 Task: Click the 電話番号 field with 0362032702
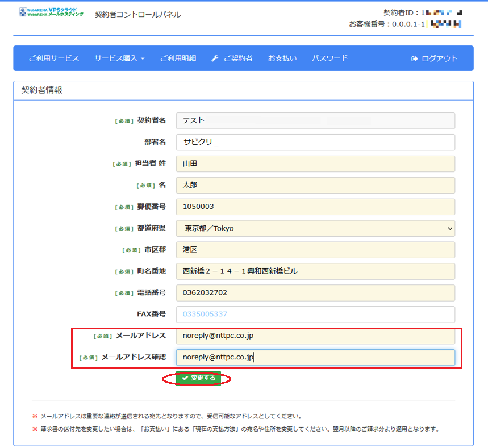(315, 293)
